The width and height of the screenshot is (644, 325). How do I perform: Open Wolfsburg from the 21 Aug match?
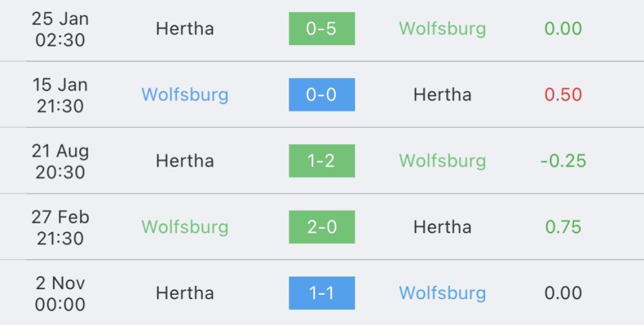[x=442, y=161]
